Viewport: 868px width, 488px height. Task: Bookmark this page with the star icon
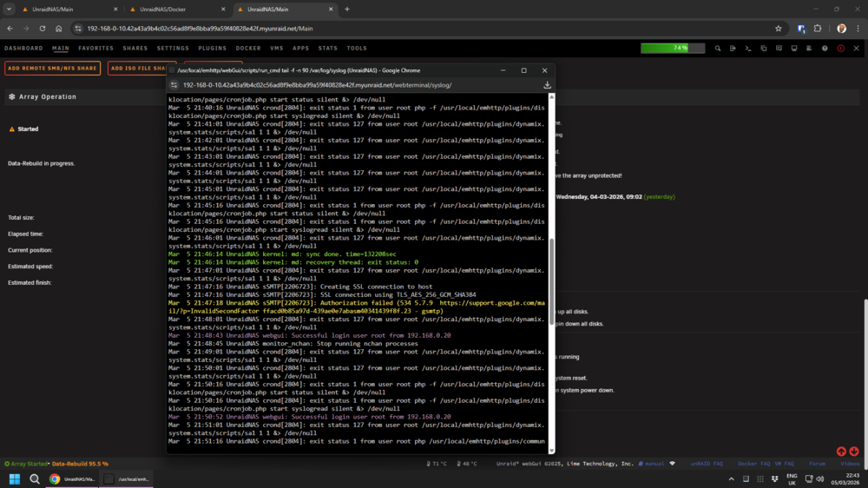coord(779,29)
